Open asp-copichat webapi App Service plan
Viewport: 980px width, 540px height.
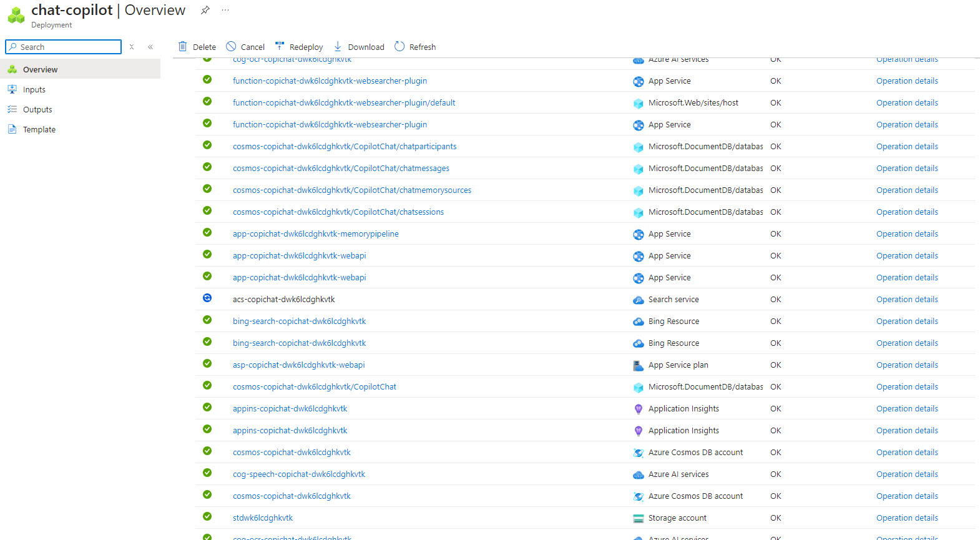(x=299, y=365)
